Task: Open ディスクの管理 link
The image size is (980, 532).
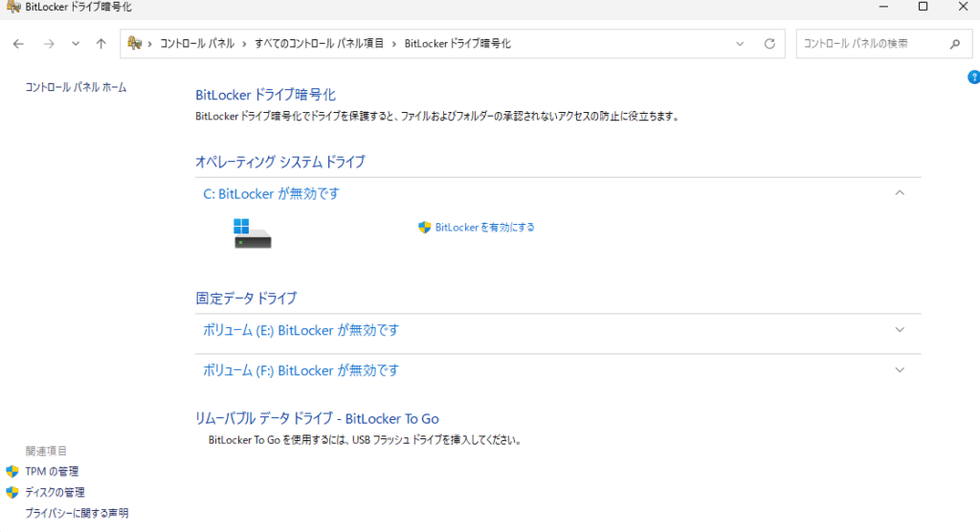Action: click(55, 493)
